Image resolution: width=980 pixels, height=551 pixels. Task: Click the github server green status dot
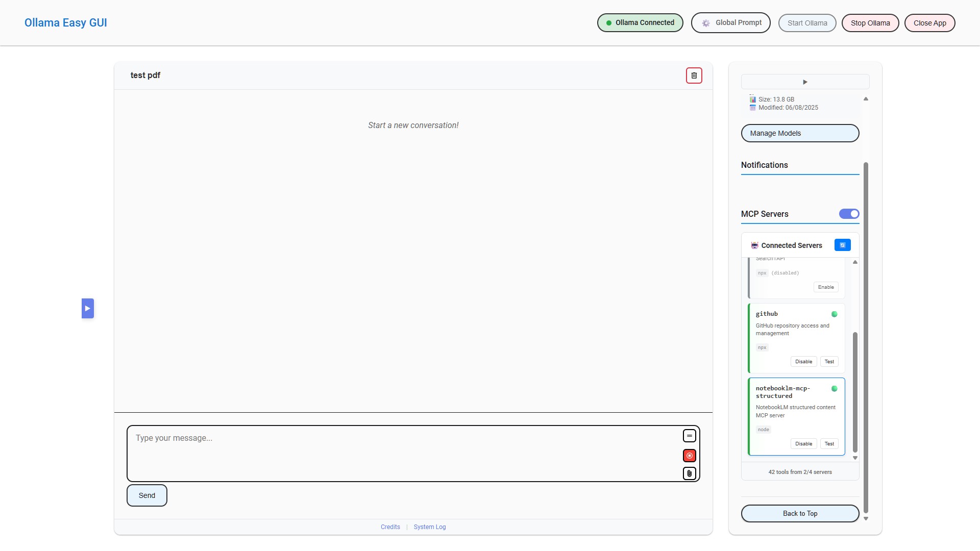pyautogui.click(x=834, y=314)
